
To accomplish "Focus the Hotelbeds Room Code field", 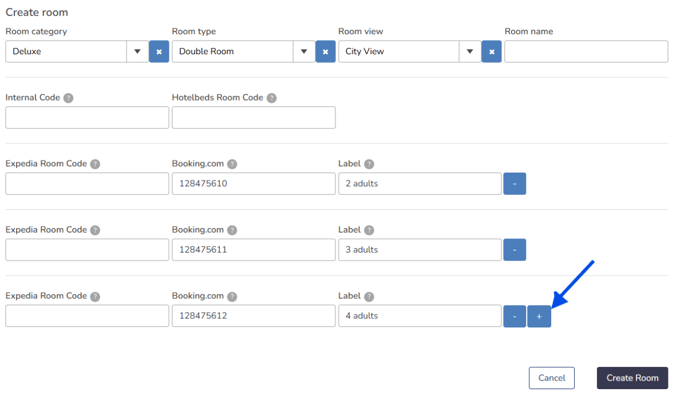I will tap(254, 118).
